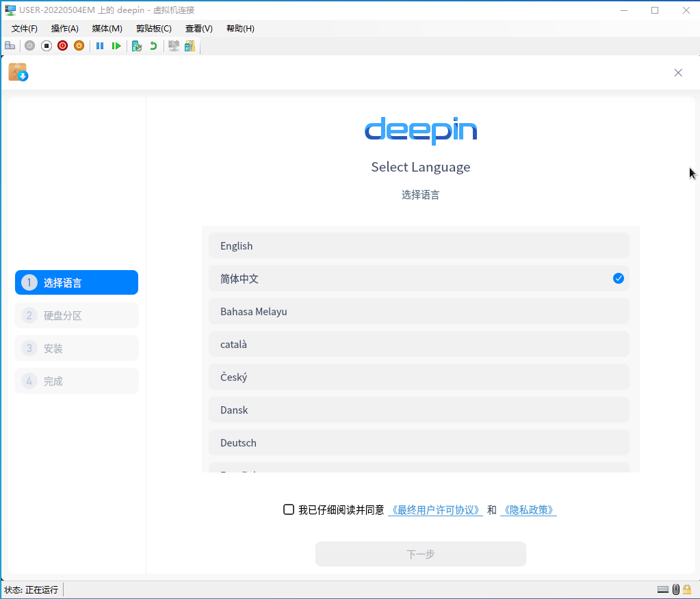700x599 pixels.
Task: Select English from the language list
Action: [419, 245]
